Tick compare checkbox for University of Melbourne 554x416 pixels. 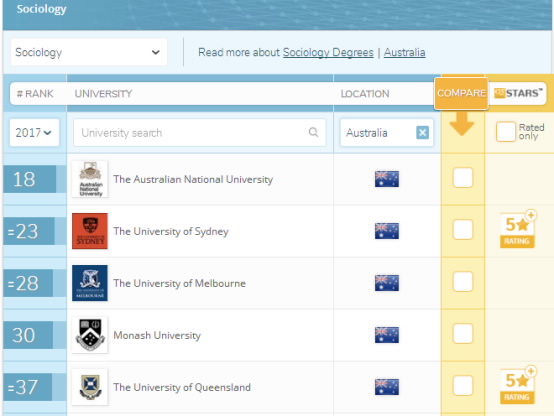[462, 281]
